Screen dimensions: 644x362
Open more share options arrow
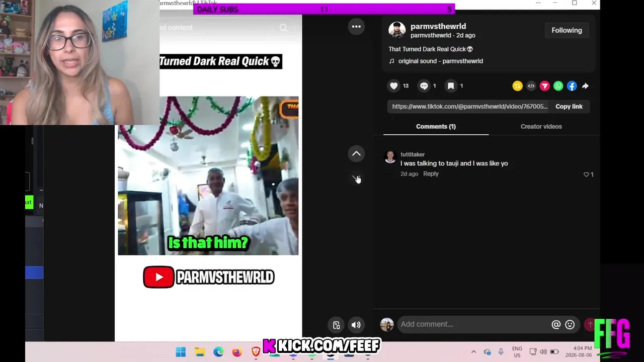coord(585,86)
